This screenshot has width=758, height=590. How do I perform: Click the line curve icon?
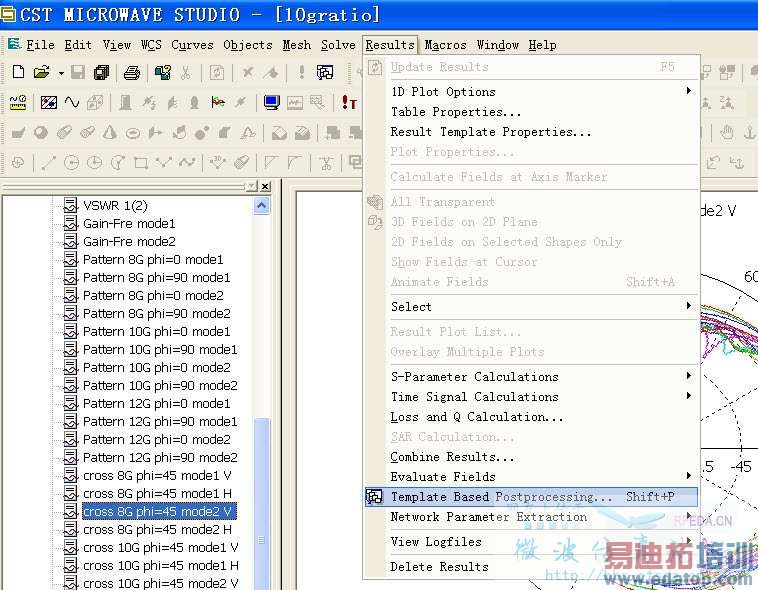coord(49,162)
